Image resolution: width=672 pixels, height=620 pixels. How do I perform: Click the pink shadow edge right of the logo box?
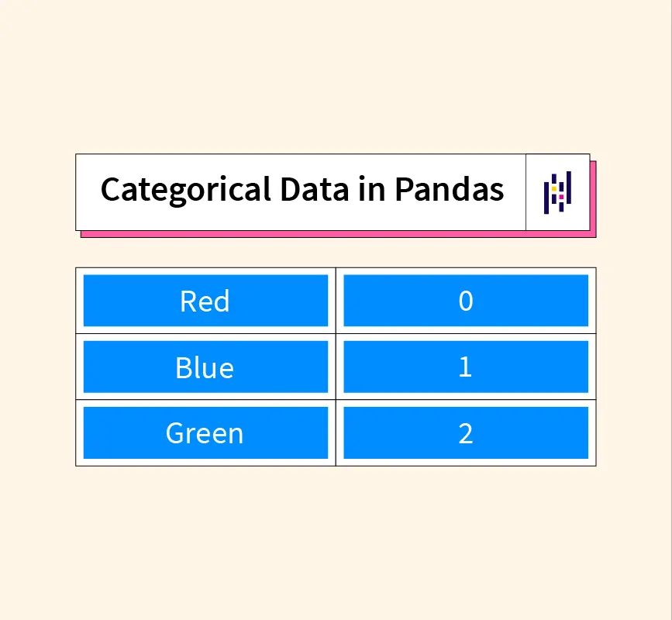pos(593,198)
